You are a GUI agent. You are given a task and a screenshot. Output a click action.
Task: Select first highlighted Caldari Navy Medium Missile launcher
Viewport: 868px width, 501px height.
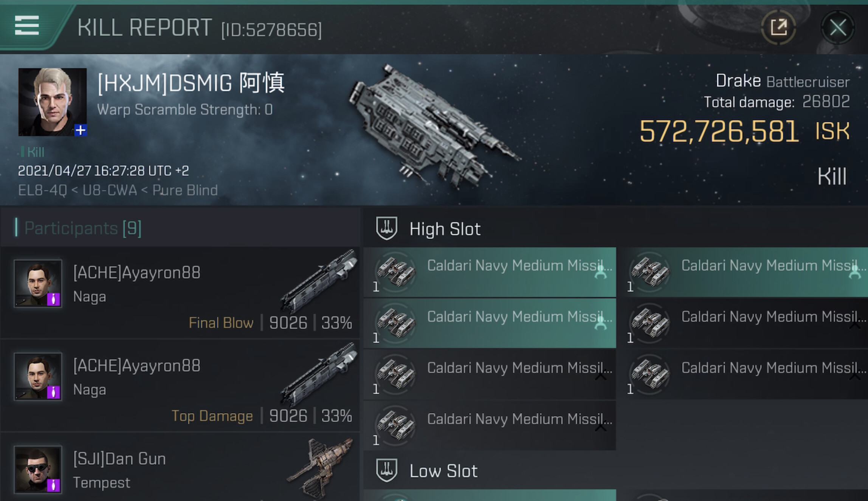(x=490, y=272)
